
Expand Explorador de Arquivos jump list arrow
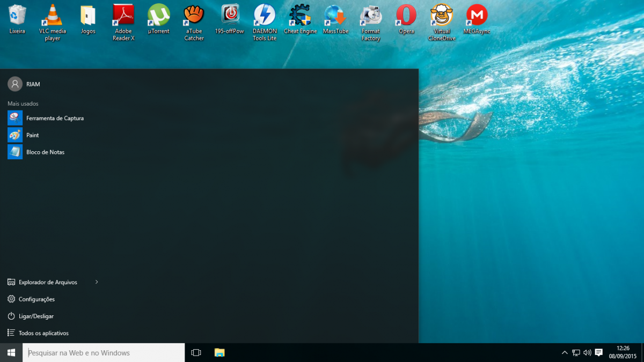[x=97, y=282]
